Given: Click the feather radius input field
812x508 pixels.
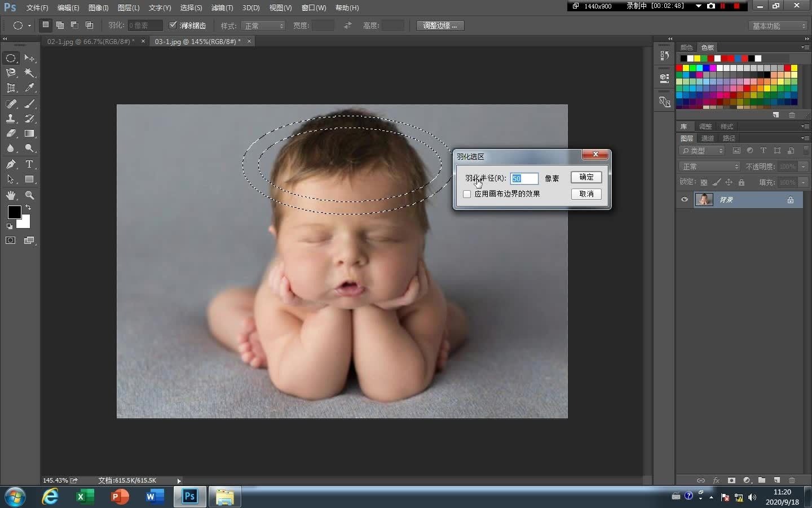Looking at the screenshot, I should (524, 178).
